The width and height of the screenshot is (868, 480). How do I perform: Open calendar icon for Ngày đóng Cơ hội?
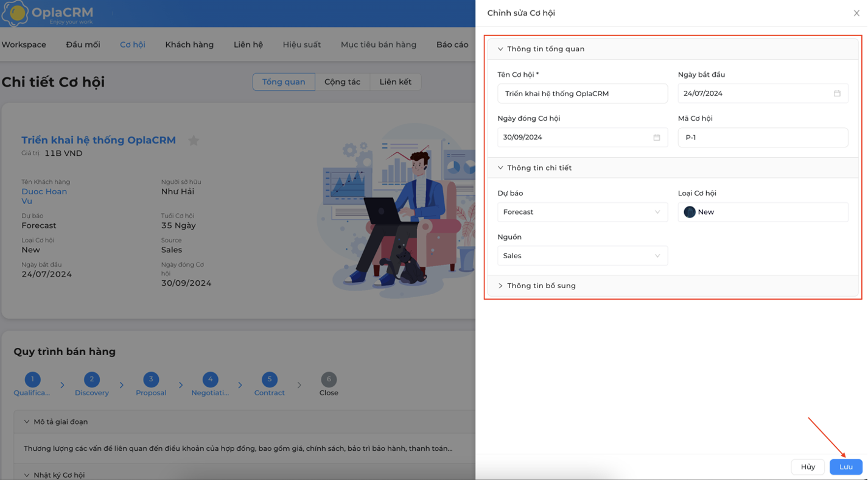pyautogui.click(x=656, y=137)
